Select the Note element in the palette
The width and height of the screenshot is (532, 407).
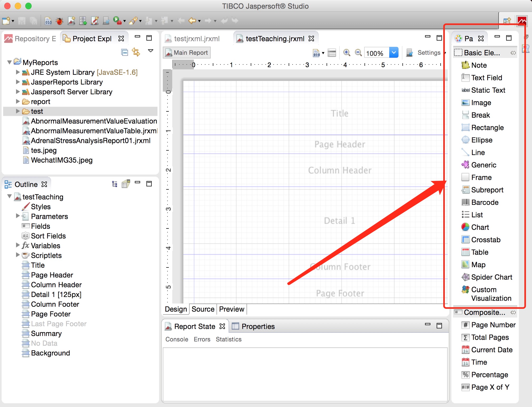(x=474, y=65)
